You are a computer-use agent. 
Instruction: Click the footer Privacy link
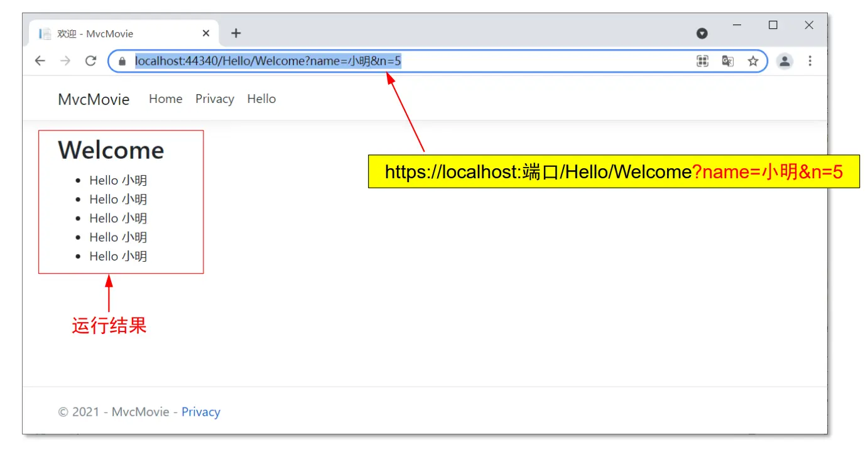point(201,412)
